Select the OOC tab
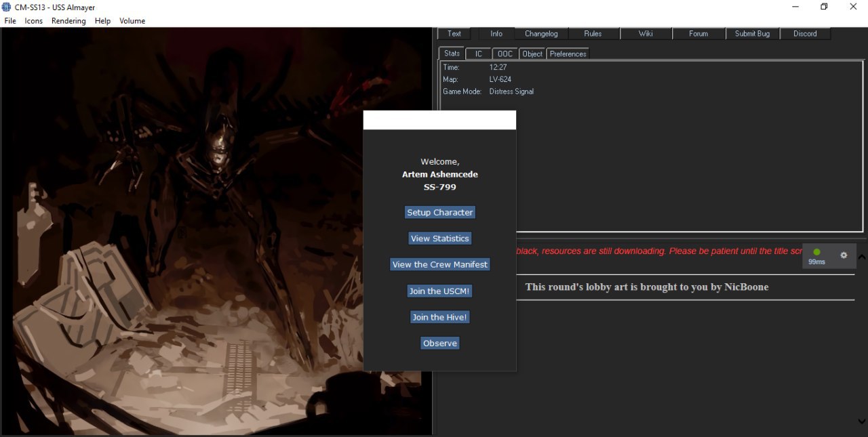The image size is (868, 437). 505,54
